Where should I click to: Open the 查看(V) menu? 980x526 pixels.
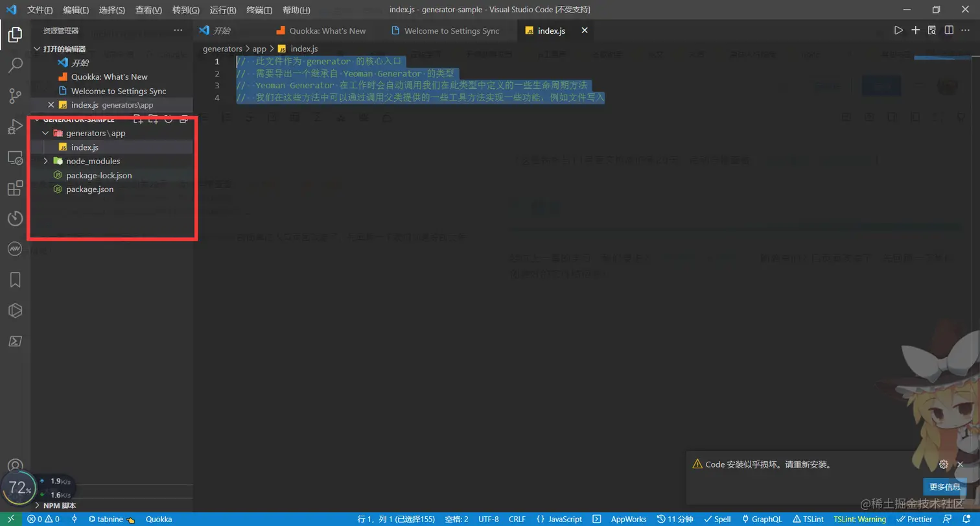tap(148, 10)
